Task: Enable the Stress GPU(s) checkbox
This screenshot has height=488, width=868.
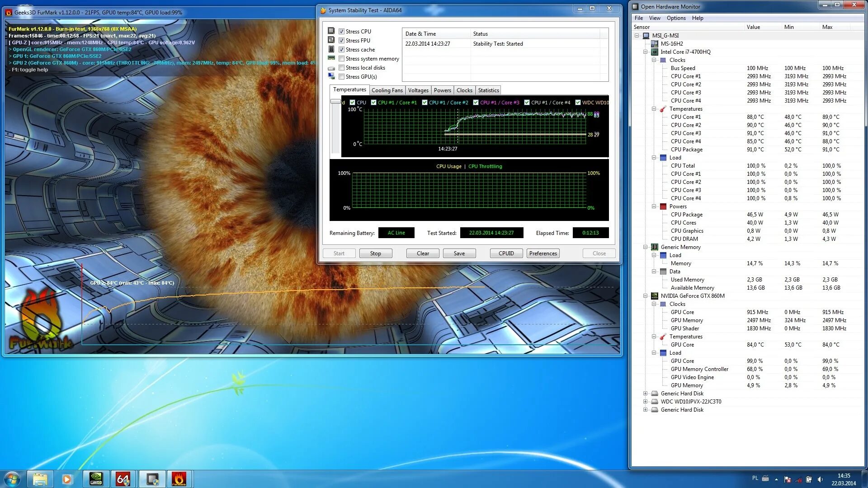Action: [342, 77]
